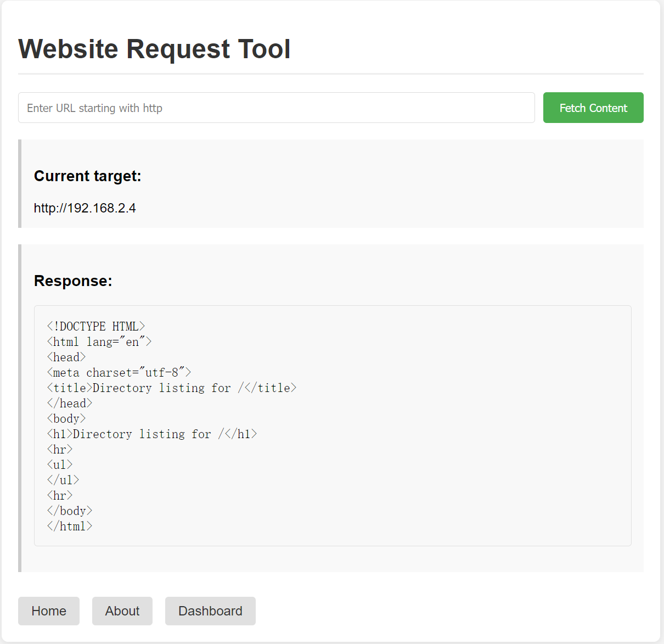The height and width of the screenshot is (644, 664).
Task: Click the Response heading
Action: click(73, 281)
